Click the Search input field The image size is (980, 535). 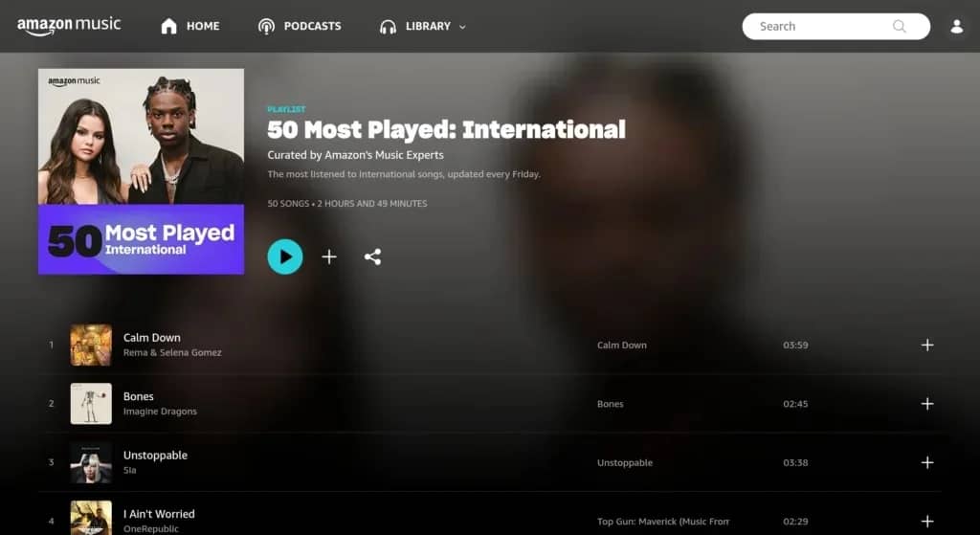[835, 26]
